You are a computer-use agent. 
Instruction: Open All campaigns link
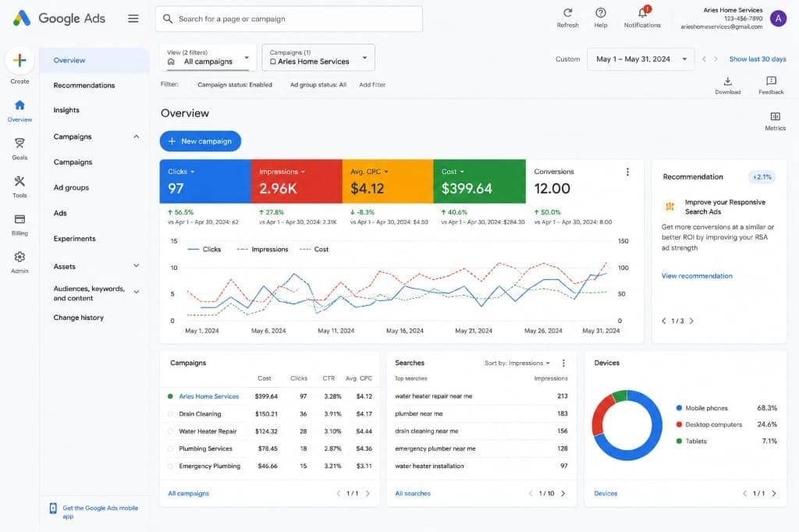(189, 493)
